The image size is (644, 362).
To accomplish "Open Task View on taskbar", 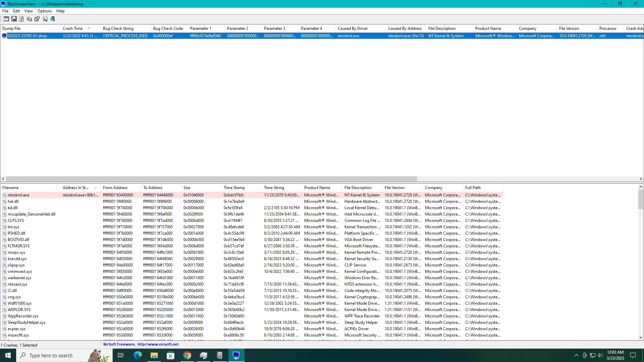I will [121, 355].
